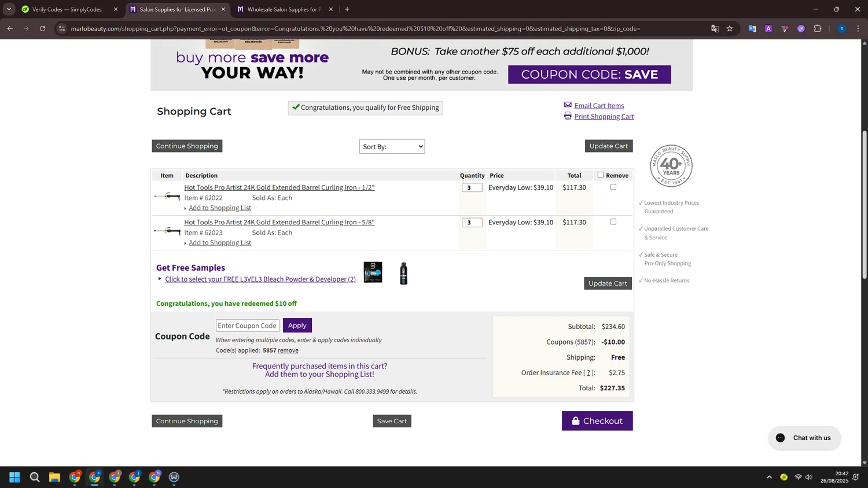Open Email Cart Items link
Image resolution: width=868 pixels, height=488 pixels.
599,105
